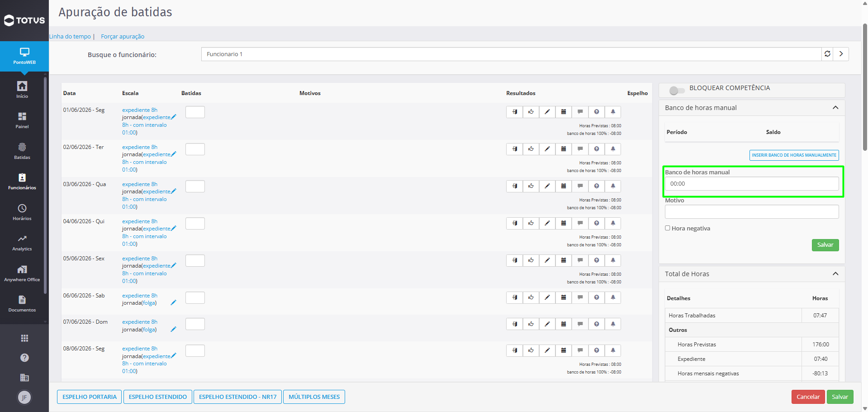Toggle Bloquear Competência switch
Viewport: 868px width, 412px height.
click(677, 91)
